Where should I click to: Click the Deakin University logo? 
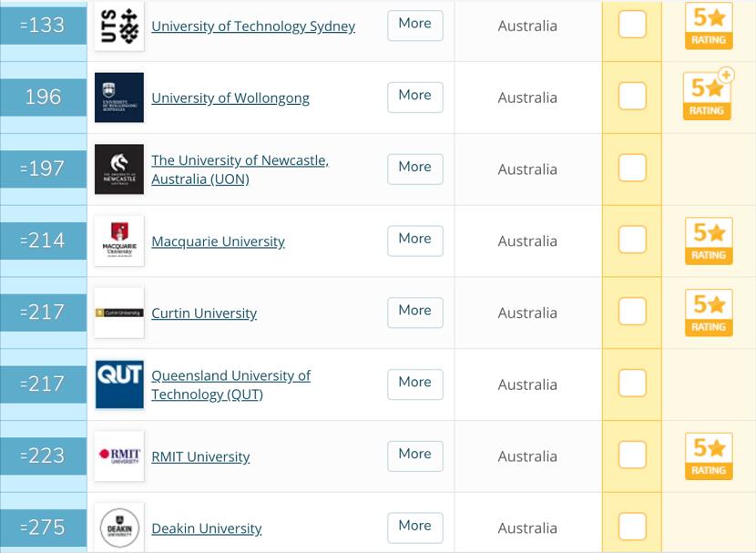click(x=119, y=528)
